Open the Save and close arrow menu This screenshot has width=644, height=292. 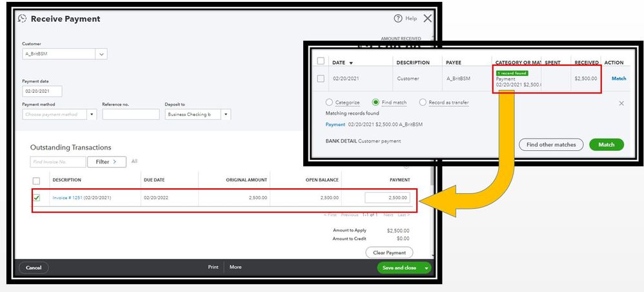click(427, 268)
